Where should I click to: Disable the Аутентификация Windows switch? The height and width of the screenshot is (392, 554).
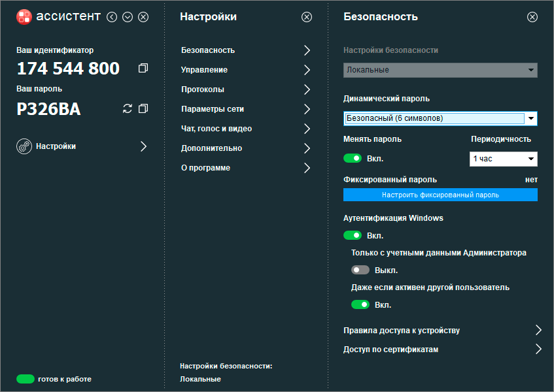click(x=353, y=235)
